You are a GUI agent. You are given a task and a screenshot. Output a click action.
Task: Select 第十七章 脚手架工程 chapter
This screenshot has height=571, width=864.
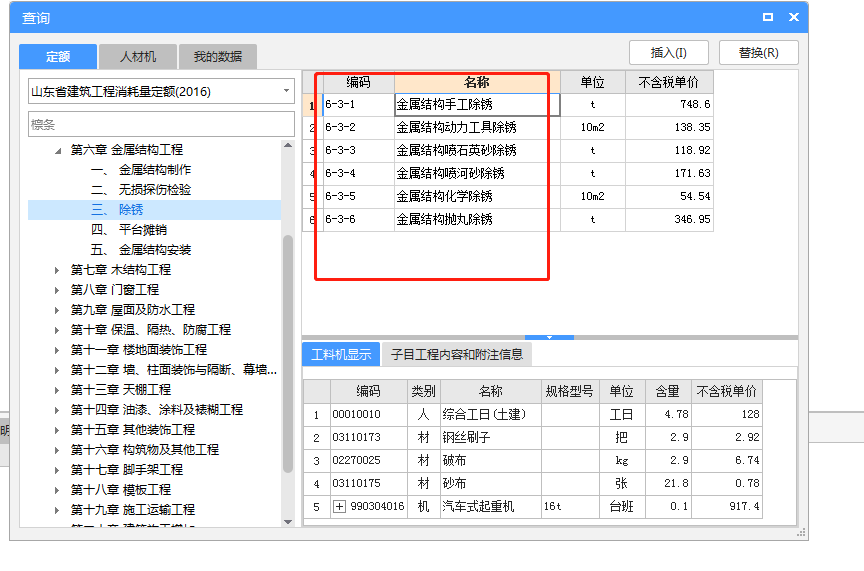click(127, 470)
